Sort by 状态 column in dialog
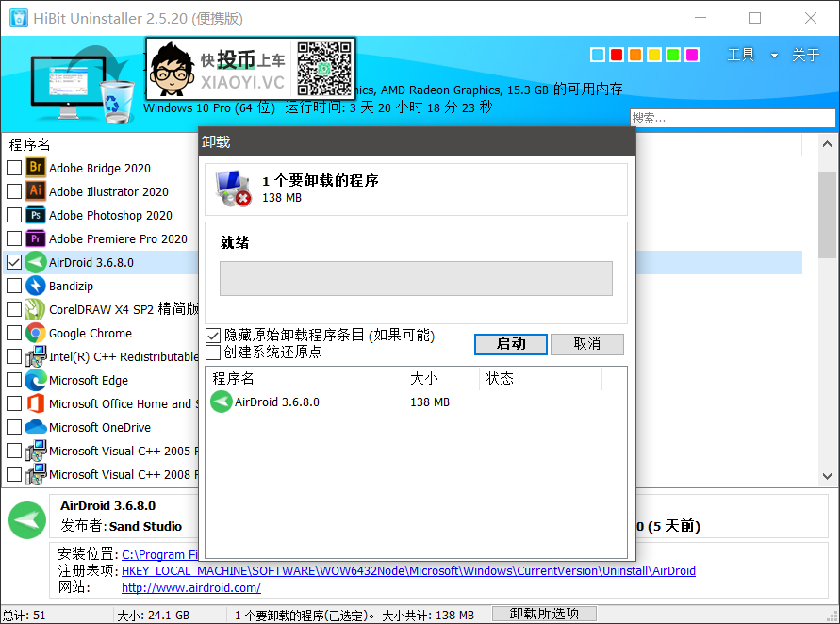The height and width of the screenshot is (624, 840). 540,378
